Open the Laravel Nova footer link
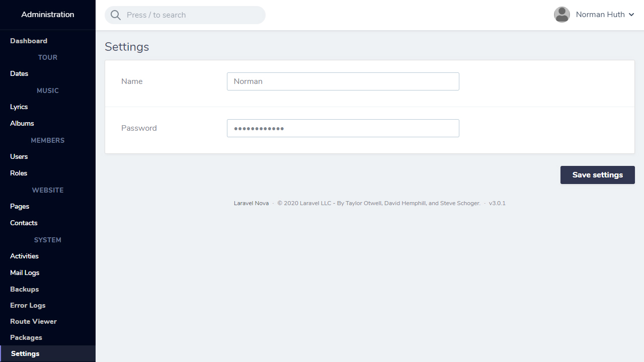The image size is (644, 362). [x=251, y=203]
